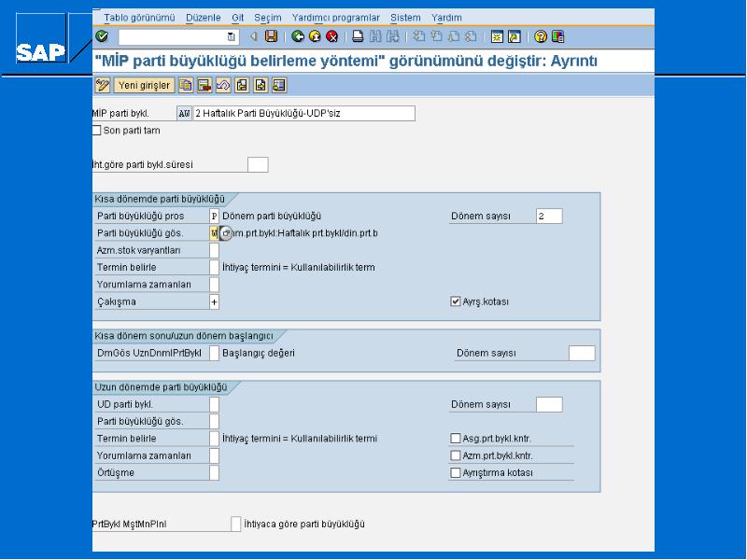Open the 'Tablo görünümü' menu
747x560 pixels.
[x=139, y=18]
